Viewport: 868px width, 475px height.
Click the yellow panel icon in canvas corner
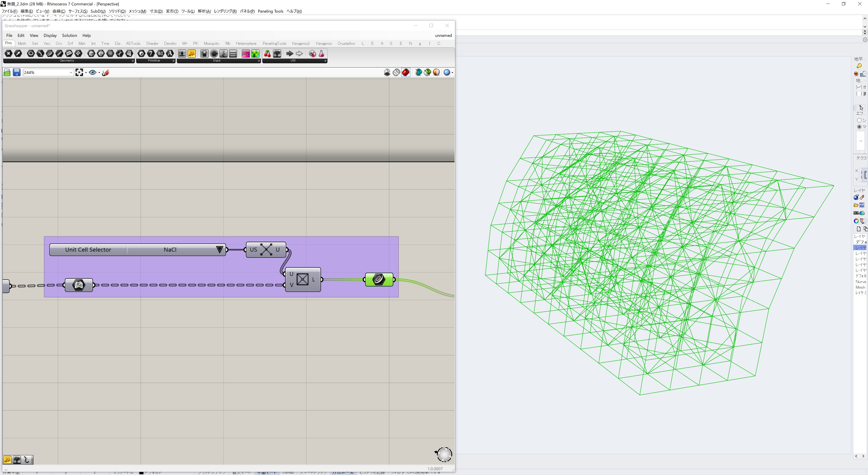pos(7,460)
